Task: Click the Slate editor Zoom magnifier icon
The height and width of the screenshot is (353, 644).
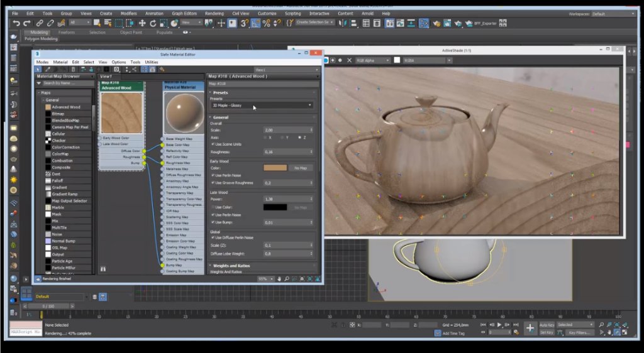Action: (x=287, y=279)
